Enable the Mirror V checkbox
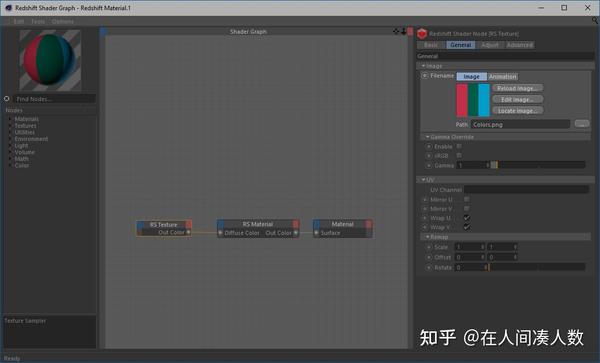This screenshot has width=600, height=363. [466, 208]
